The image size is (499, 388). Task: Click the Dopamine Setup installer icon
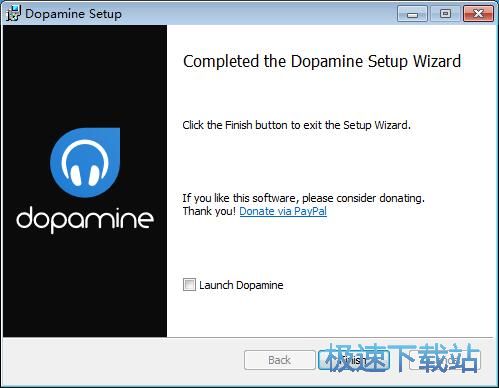click(x=13, y=13)
